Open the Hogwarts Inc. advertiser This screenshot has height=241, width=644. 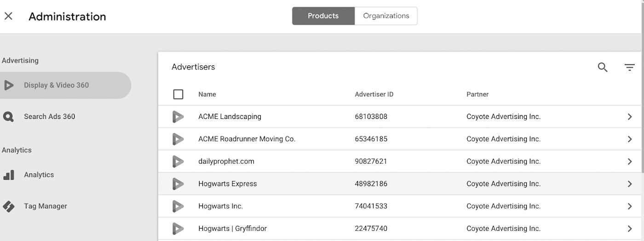tap(220, 206)
